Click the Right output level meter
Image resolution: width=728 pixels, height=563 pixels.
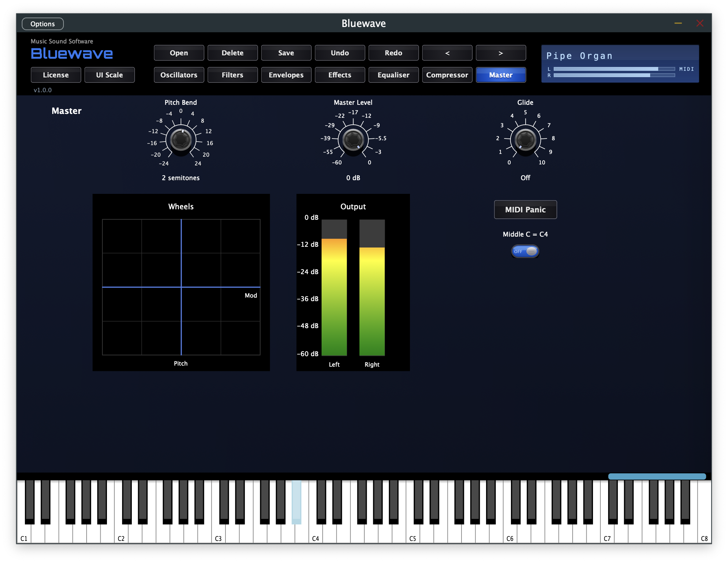click(x=372, y=287)
